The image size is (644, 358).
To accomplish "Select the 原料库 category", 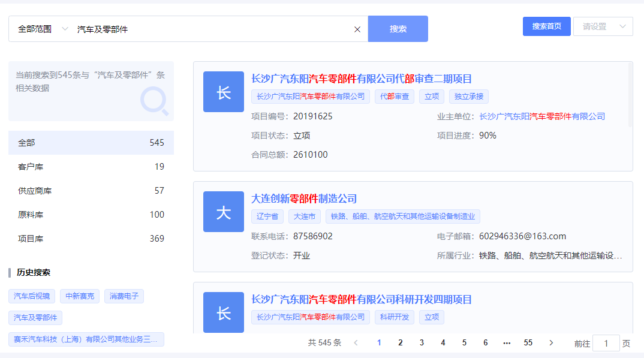I will (91, 215).
